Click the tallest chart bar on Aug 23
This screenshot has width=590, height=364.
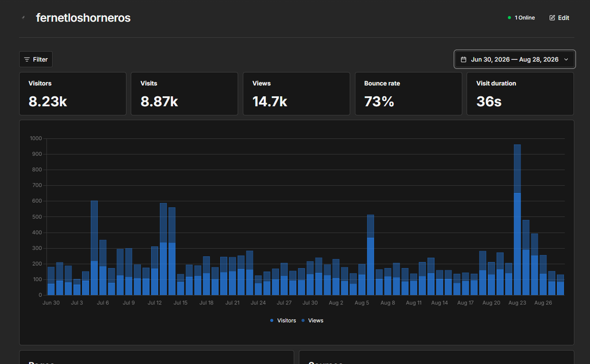pos(517,220)
